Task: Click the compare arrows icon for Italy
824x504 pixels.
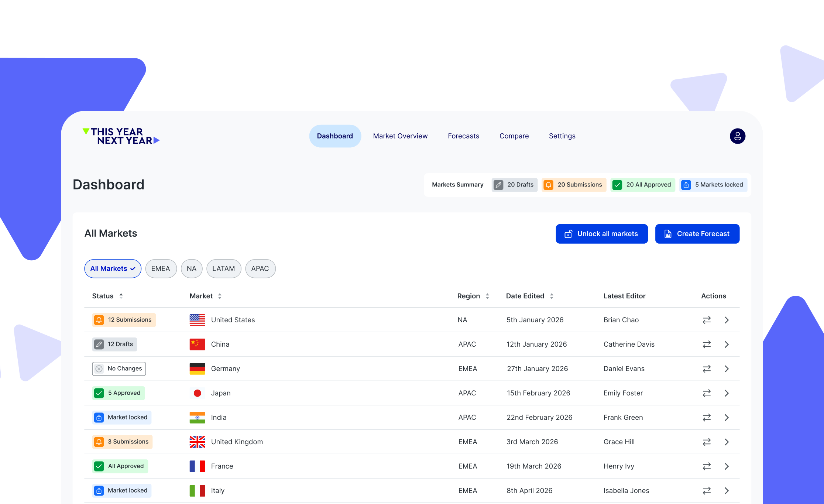Action: 707,491
